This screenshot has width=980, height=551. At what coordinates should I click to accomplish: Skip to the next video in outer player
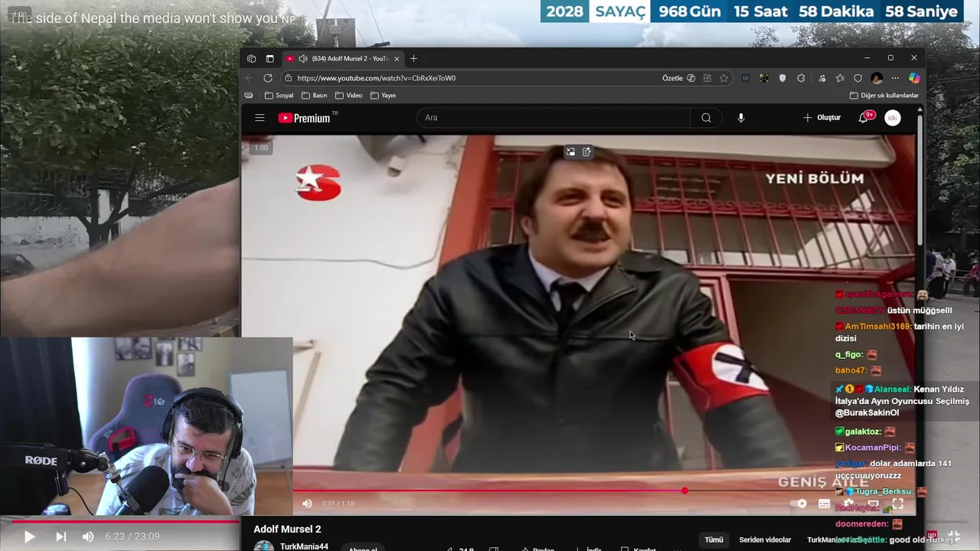click(x=61, y=536)
